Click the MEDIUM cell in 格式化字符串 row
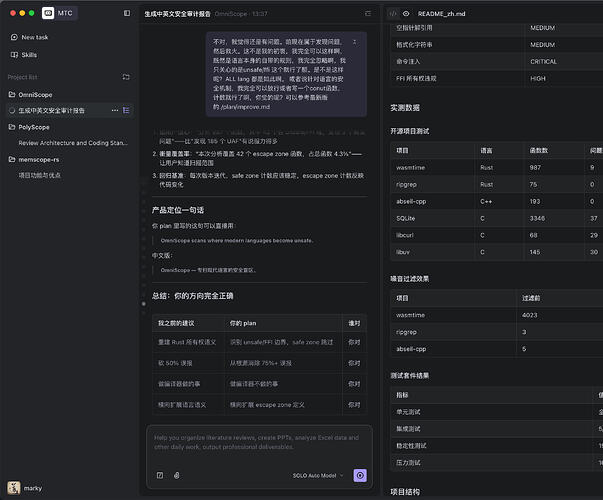This screenshot has height=500, width=603. [542, 45]
